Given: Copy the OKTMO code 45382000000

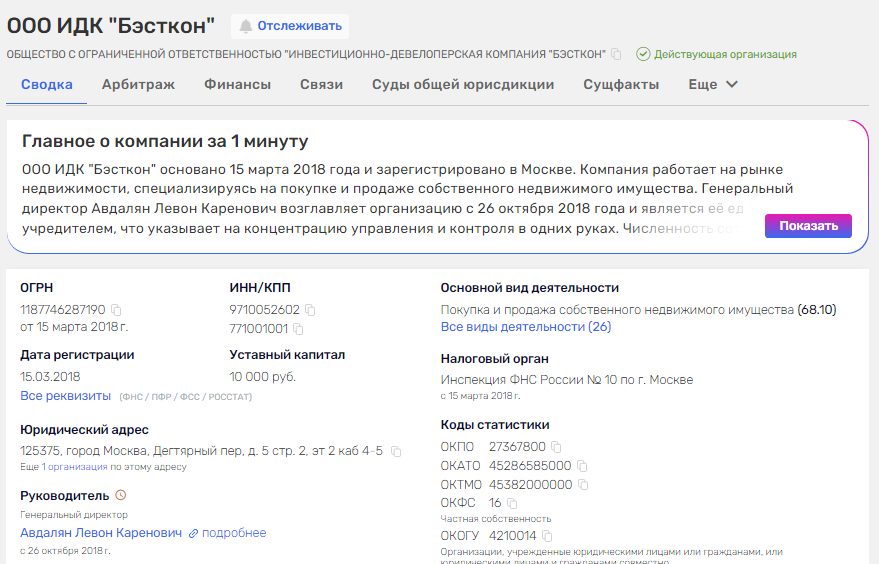Looking at the screenshot, I should (x=583, y=485).
